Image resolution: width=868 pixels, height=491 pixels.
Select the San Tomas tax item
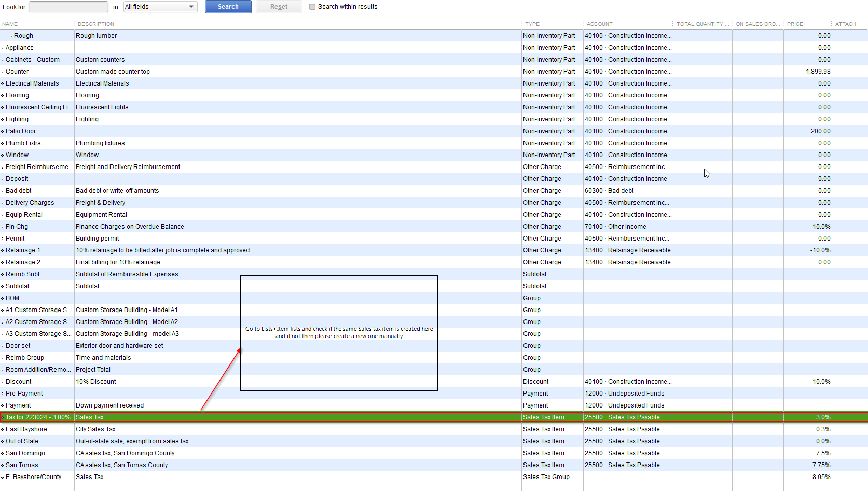pos(22,465)
